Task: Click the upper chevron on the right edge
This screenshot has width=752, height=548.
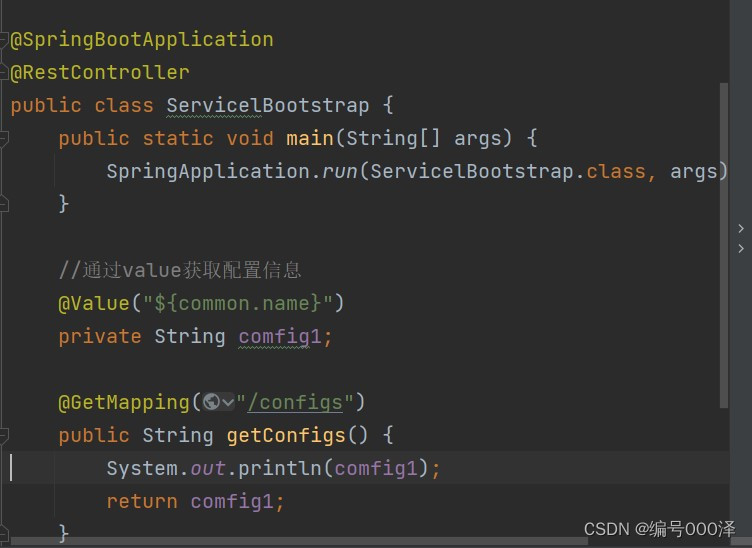Action: pos(741,229)
